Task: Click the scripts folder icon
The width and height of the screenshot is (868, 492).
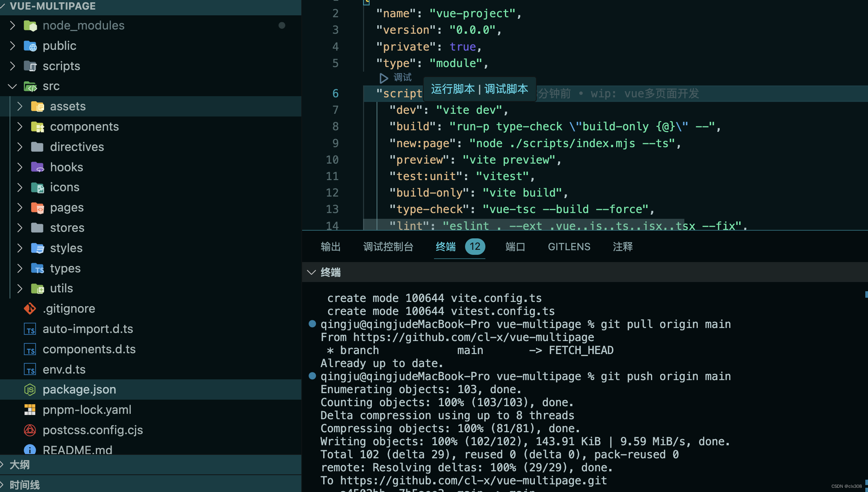Action: [30, 66]
